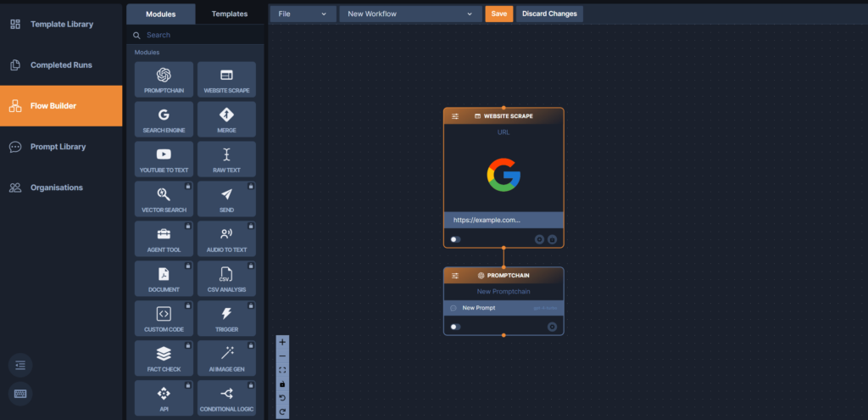Focus the module Search field
This screenshot has height=420, width=868.
(196, 35)
